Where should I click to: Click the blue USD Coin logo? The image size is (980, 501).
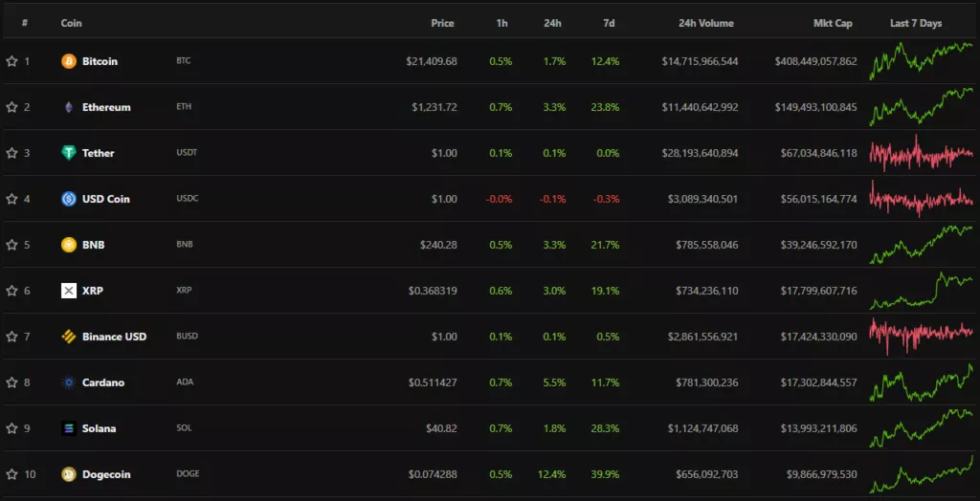point(69,199)
